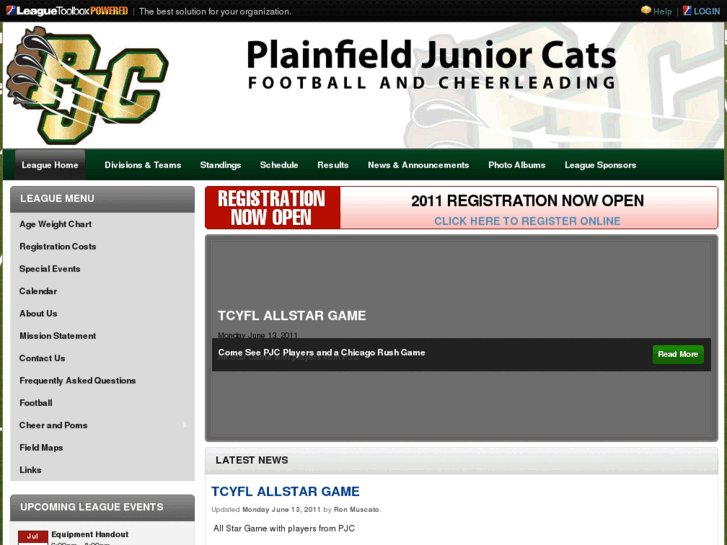
Task: Open the Age Weight Chart link
Action: tap(56, 224)
